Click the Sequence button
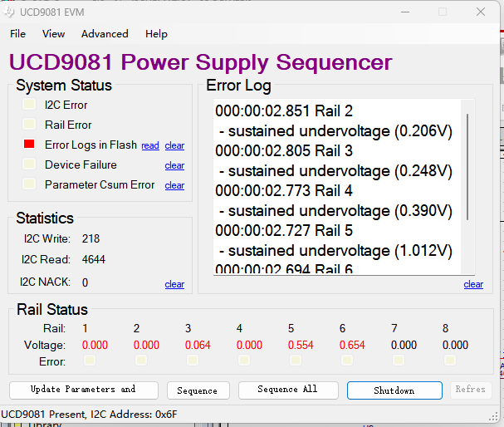 pos(198,390)
